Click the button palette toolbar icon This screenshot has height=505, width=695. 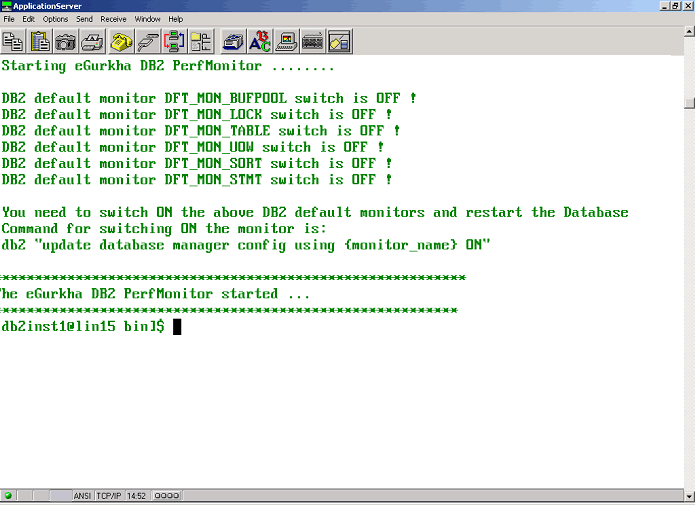[340, 42]
